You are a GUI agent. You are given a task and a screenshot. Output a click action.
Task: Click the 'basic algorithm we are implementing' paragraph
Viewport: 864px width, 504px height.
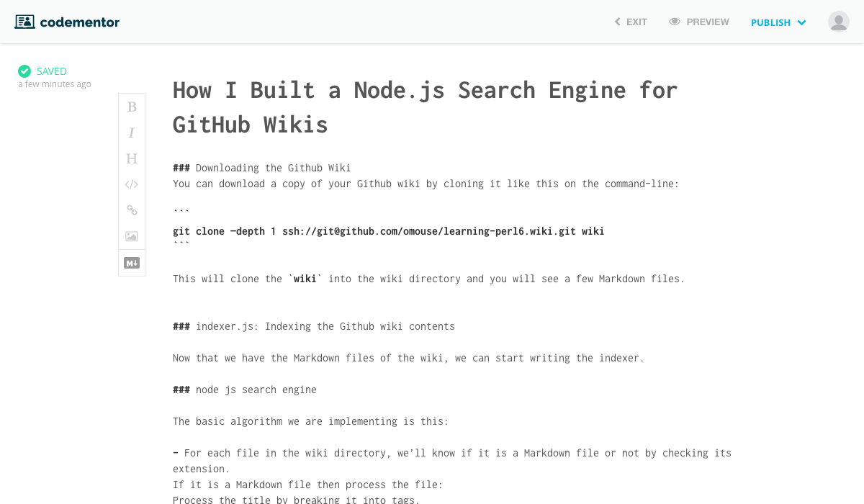[310, 421]
